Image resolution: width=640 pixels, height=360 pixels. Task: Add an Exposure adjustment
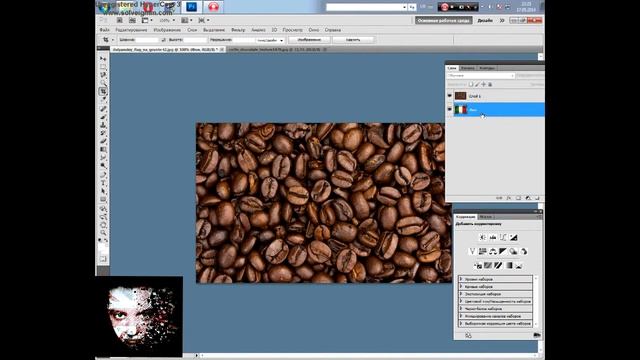(x=513, y=237)
